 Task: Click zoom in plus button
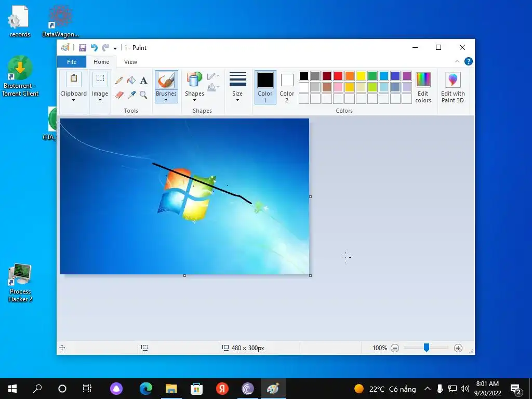(458, 348)
